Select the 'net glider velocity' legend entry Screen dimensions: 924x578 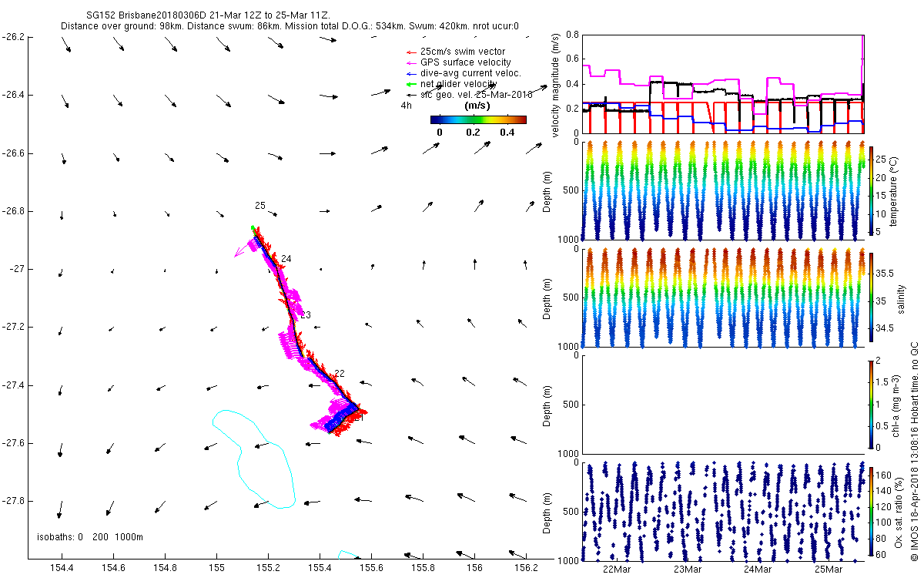[453, 83]
